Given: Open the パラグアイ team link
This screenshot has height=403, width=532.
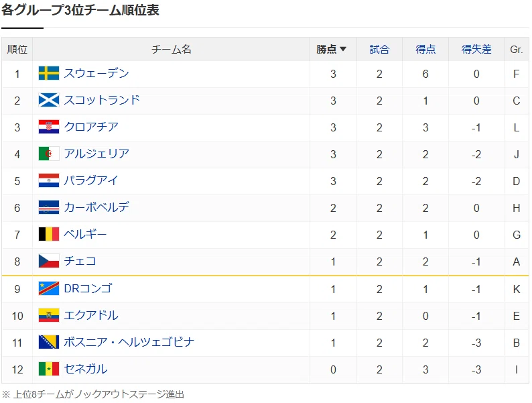Looking at the screenshot, I should [91, 180].
